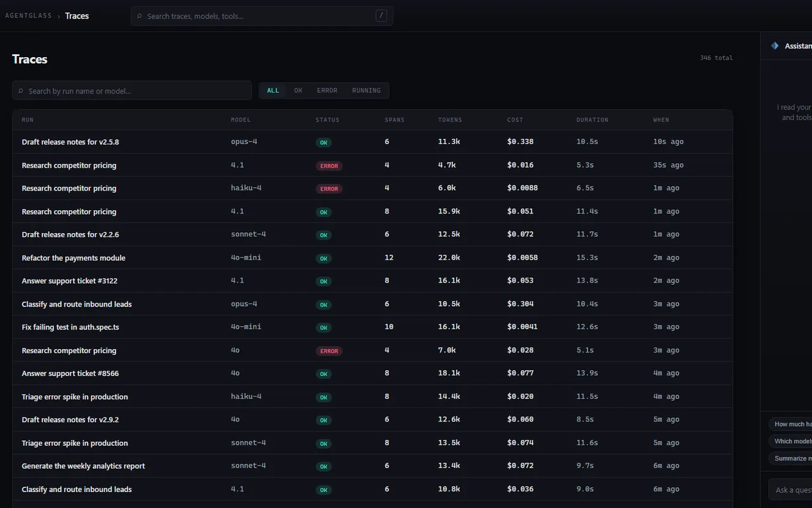Go to AGENTGLASS breadcrumb home
Screen dimensions: 812x508
tap(29, 16)
